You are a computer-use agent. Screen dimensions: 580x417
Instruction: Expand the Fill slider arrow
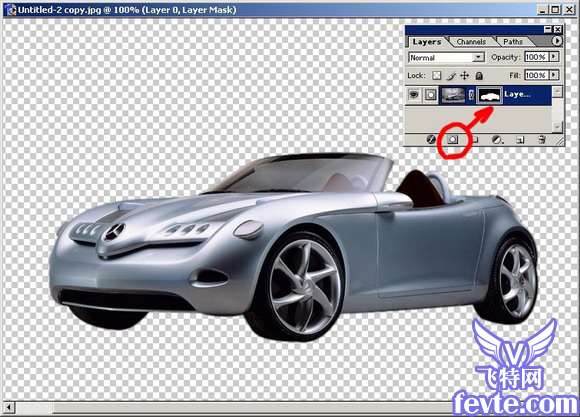pos(554,75)
